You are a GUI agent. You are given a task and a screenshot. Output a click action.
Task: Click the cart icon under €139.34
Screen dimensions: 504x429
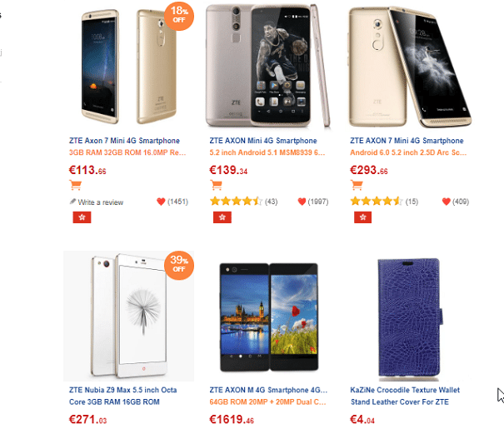pos(216,186)
